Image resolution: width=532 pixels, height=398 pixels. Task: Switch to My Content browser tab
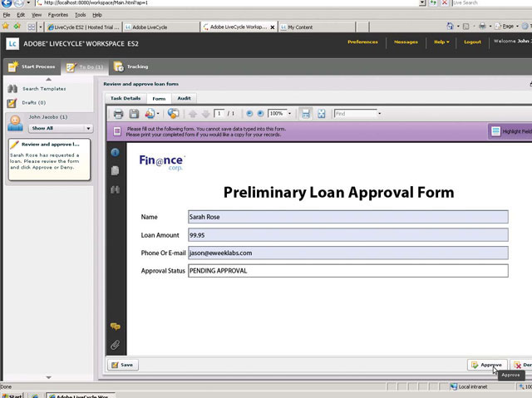(x=317, y=27)
